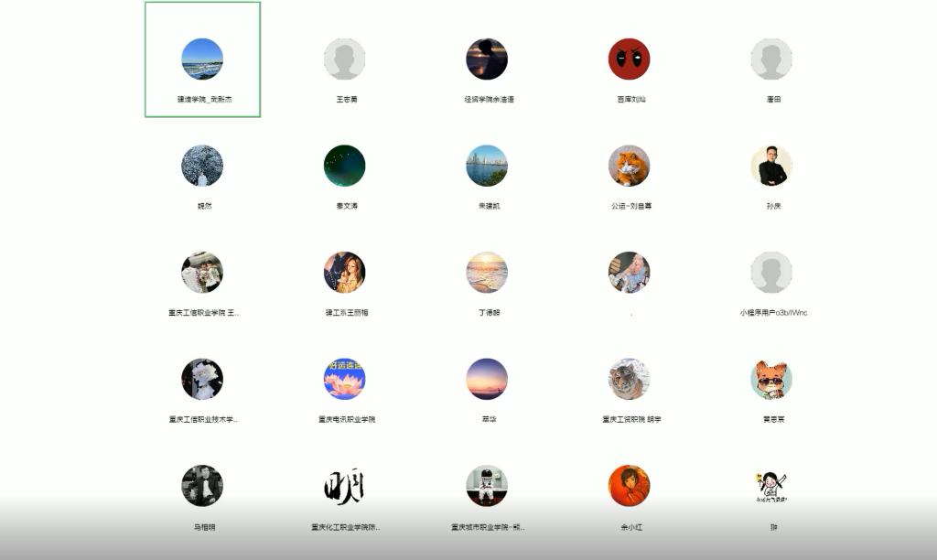The width and height of the screenshot is (937, 560).
Task: Select the cartoon girl sticker avatar
Action: coord(770,486)
